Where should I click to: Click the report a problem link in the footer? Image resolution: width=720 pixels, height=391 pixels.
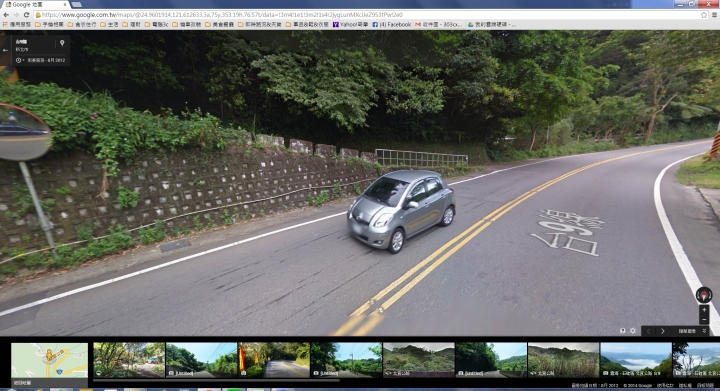705,385
